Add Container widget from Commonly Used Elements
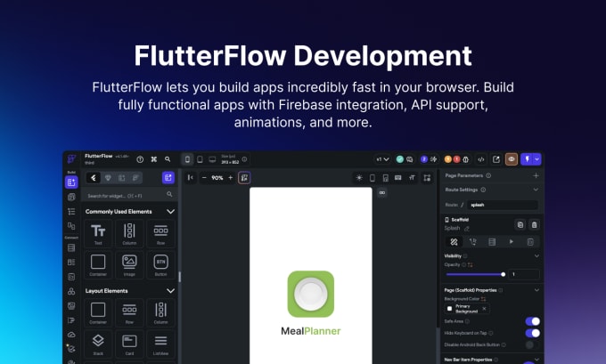Image resolution: width=606 pixels, height=364 pixels. pyautogui.click(x=98, y=265)
